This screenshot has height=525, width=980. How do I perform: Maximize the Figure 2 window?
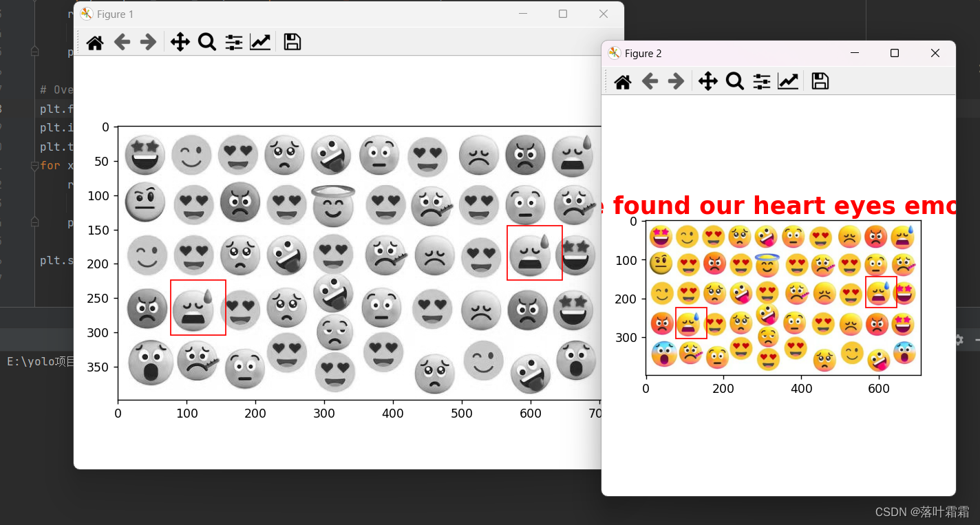click(895, 53)
